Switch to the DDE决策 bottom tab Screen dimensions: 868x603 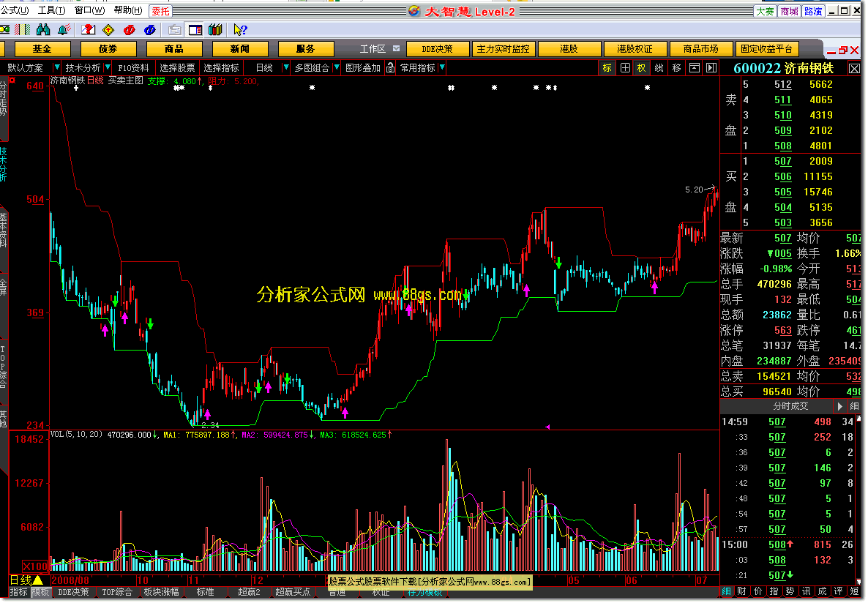(x=73, y=592)
